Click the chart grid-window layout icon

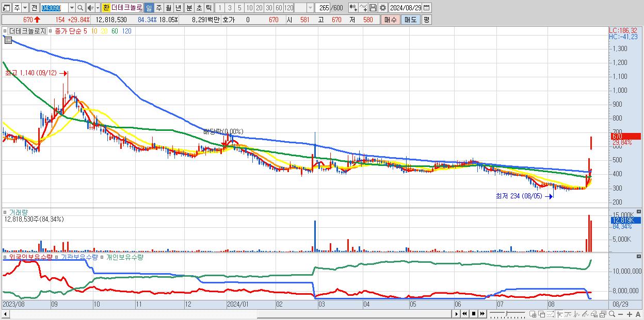(x=533, y=314)
